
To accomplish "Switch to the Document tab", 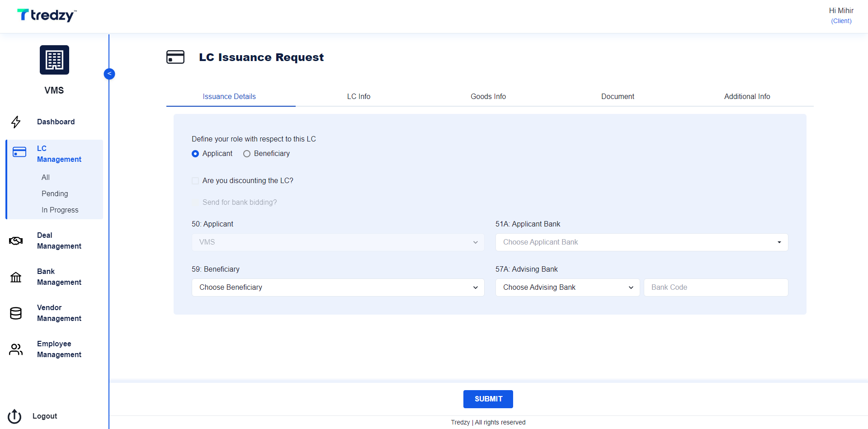I will [618, 97].
